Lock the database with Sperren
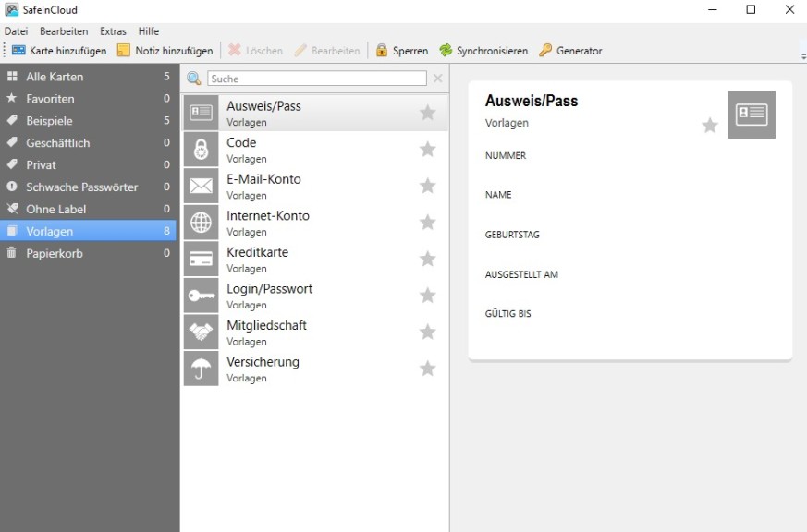This screenshot has width=807, height=532. 402,51
